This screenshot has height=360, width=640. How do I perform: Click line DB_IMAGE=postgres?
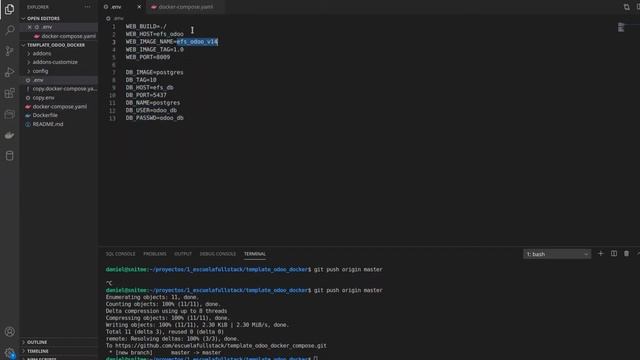pos(154,72)
